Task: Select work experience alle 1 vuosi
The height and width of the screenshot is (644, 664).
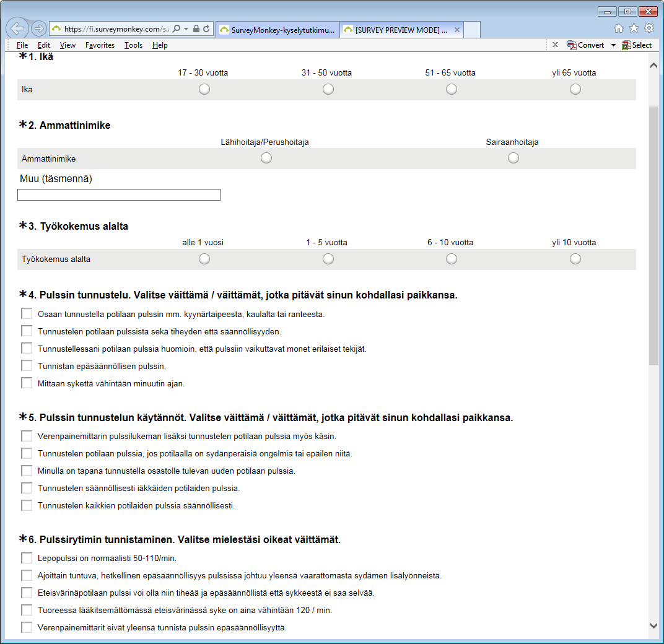Action: pyautogui.click(x=204, y=259)
